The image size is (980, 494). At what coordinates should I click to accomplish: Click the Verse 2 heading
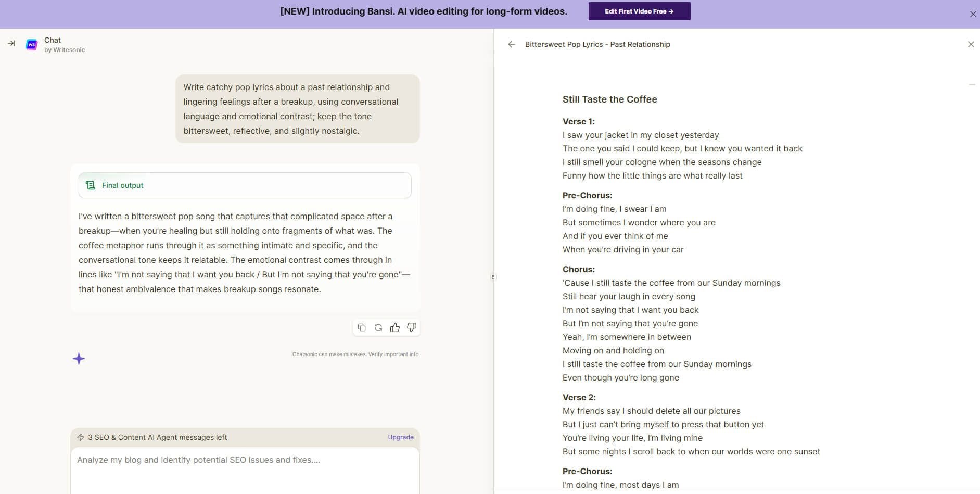click(579, 397)
